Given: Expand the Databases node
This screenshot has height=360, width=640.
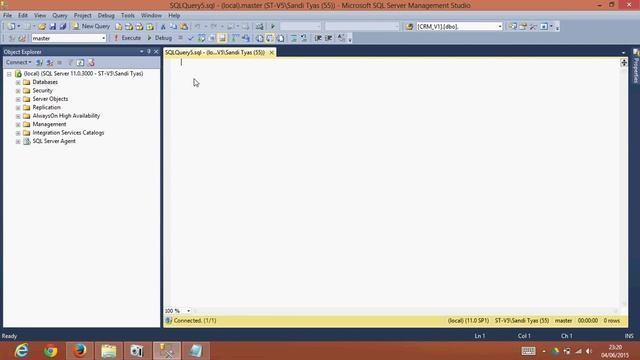Looking at the screenshot, I should tap(18, 82).
